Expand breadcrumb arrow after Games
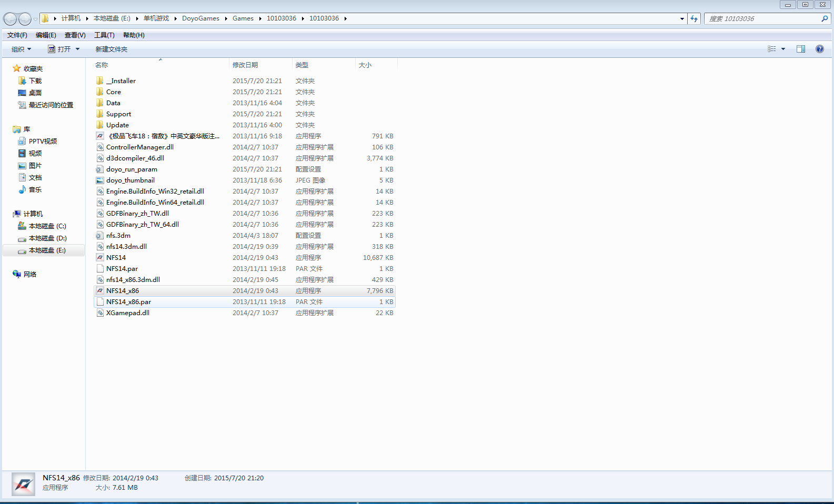834x504 pixels. 260,18
